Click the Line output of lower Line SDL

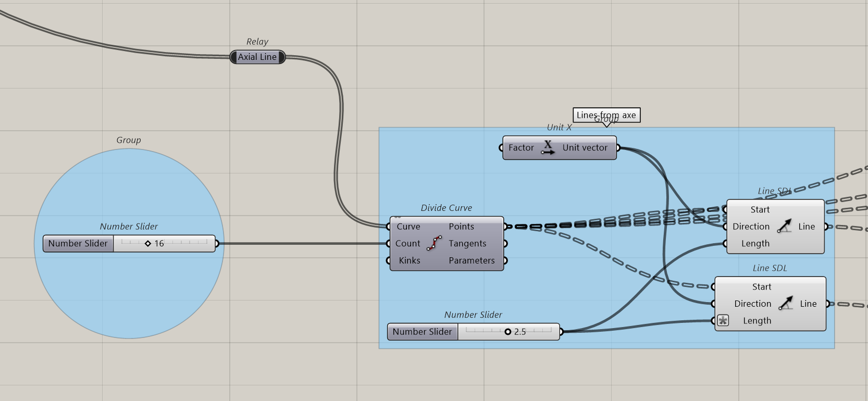pyautogui.click(x=808, y=304)
